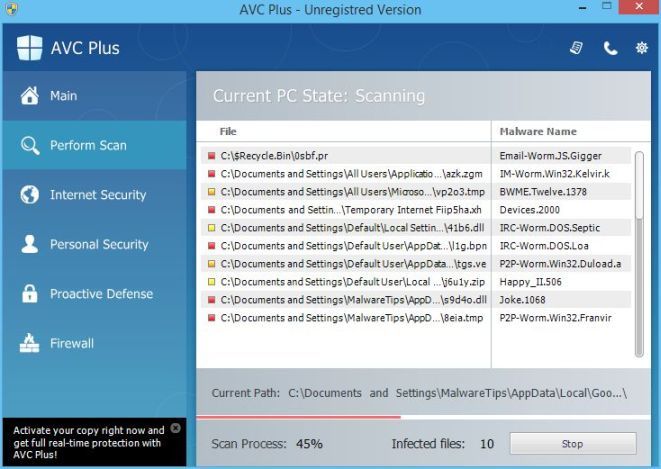Click the phone support icon
The width and height of the screenshot is (661, 469).
[x=610, y=48]
